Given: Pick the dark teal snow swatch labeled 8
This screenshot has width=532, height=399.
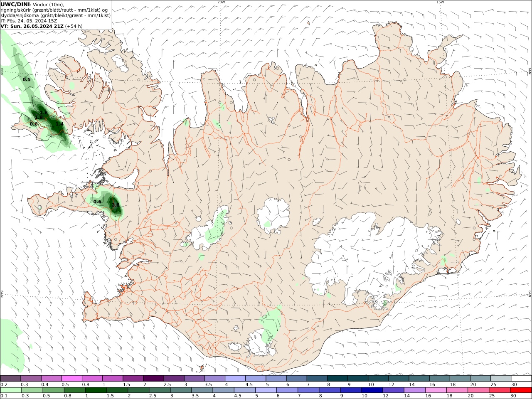Looking at the screenshot, I should click(337, 378).
